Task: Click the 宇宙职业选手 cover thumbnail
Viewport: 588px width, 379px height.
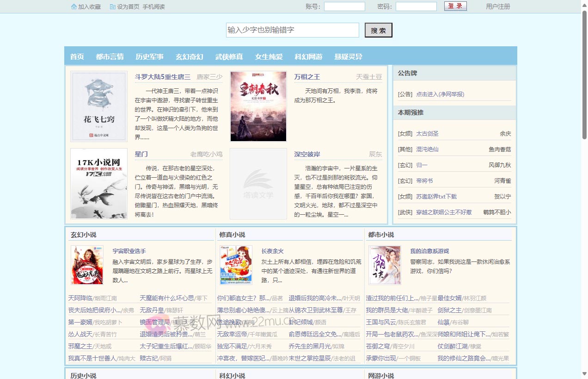Action: pos(87,265)
